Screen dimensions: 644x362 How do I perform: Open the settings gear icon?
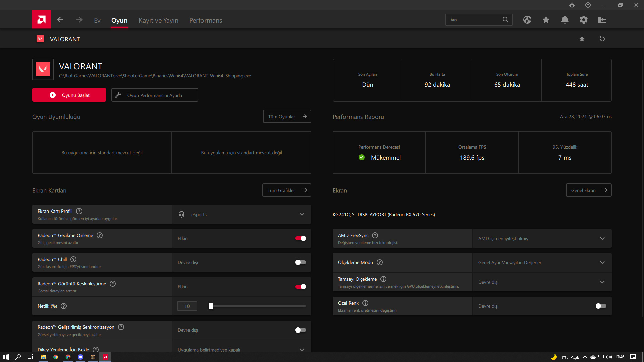(x=584, y=20)
